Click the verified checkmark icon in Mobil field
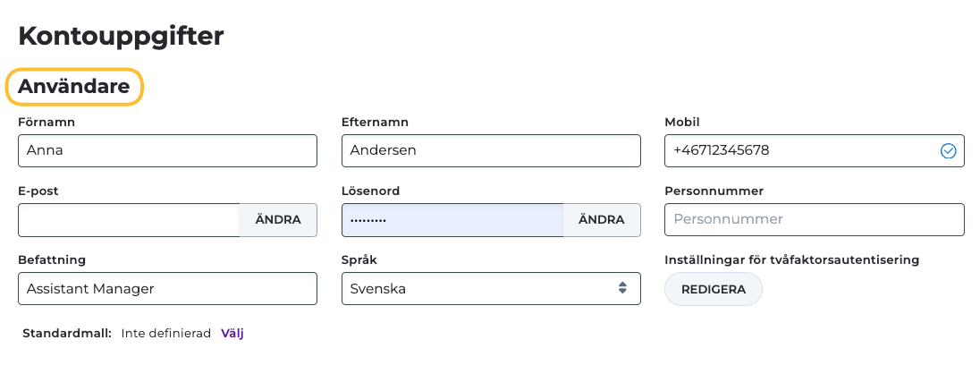Screen dimensions: 980x374 point(948,150)
